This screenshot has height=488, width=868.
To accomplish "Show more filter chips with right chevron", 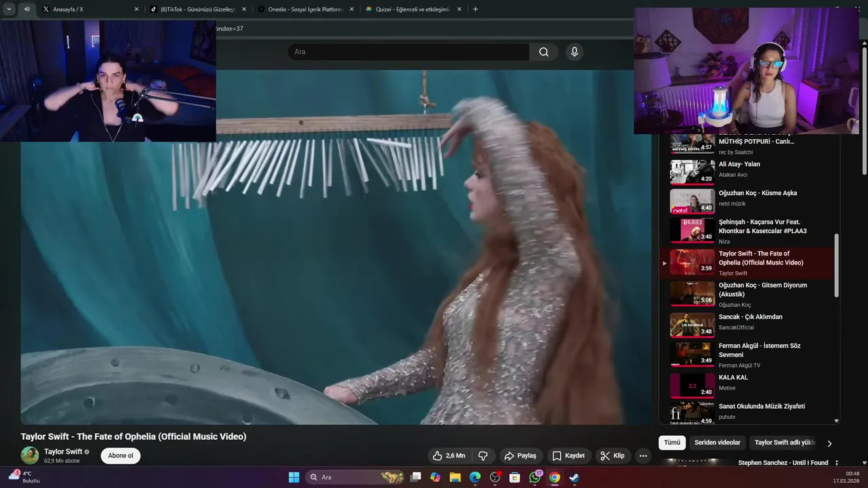I will tap(829, 443).
